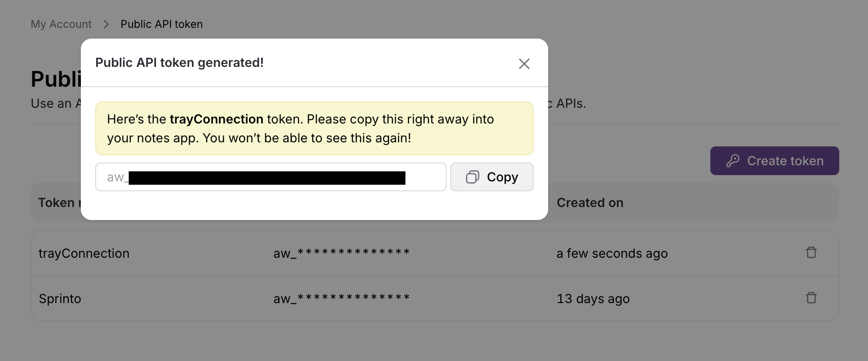Screen dimensions: 868x361
Task: Select the token field starting with aw_
Action: click(x=270, y=177)
